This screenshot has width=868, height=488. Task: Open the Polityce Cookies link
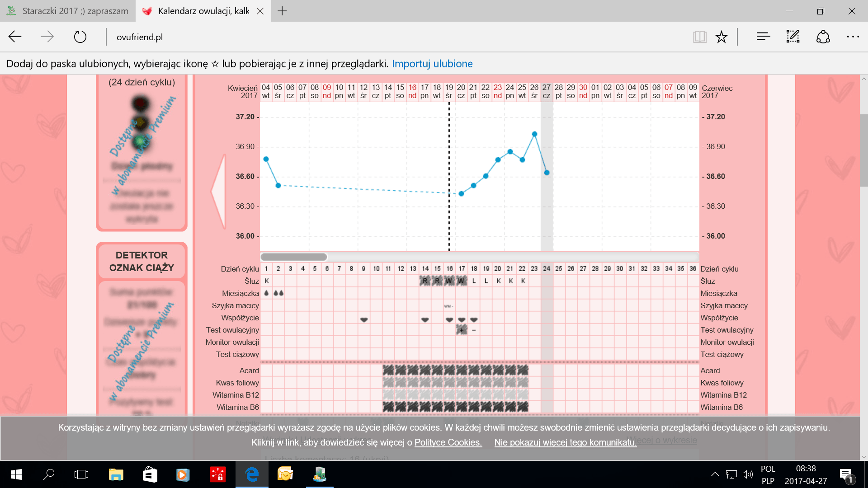point(448,442)
